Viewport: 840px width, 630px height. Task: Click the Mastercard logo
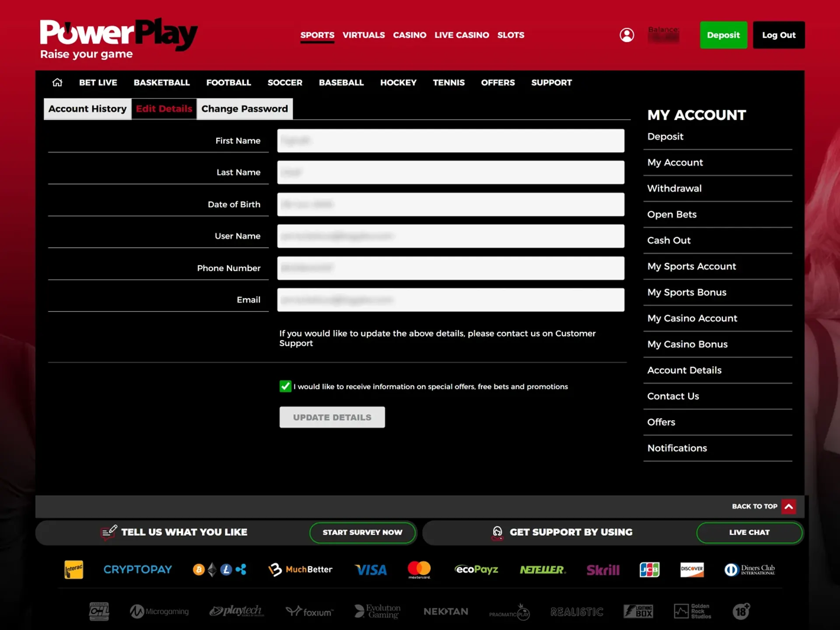[419, 570]
